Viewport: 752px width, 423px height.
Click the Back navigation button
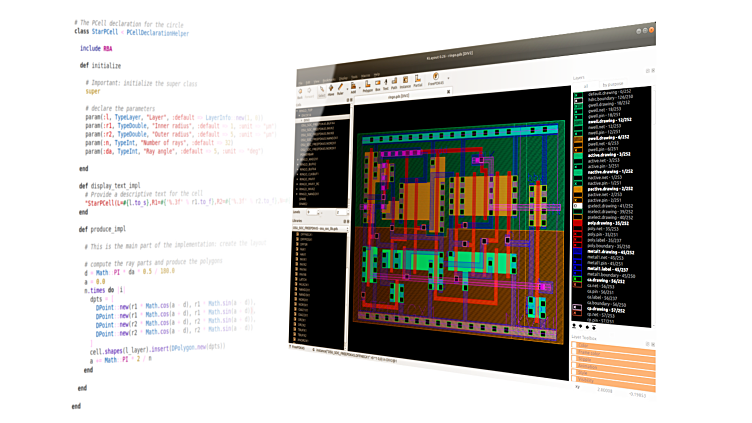tap(300, 93)
